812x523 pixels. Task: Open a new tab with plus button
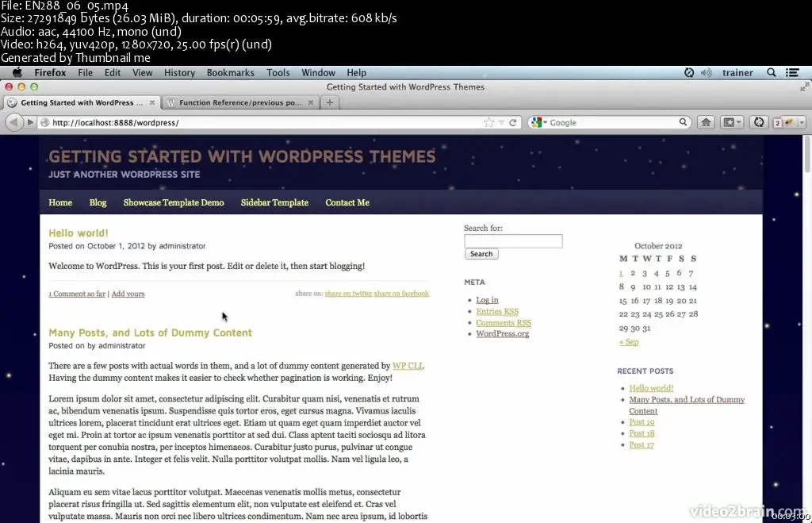[x=329, y=102]
